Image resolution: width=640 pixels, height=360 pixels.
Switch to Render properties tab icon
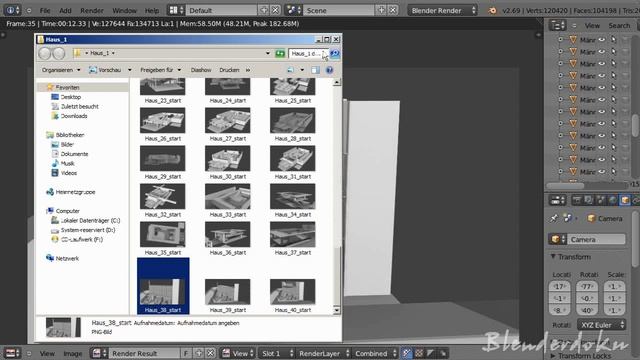[x=577, y=200]
